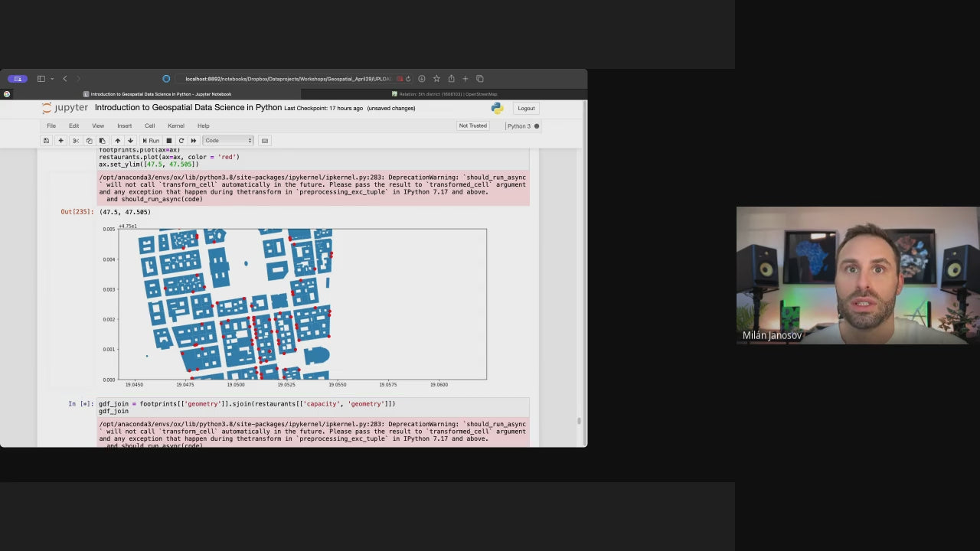Click the Logout button

(x=526, y=108)
